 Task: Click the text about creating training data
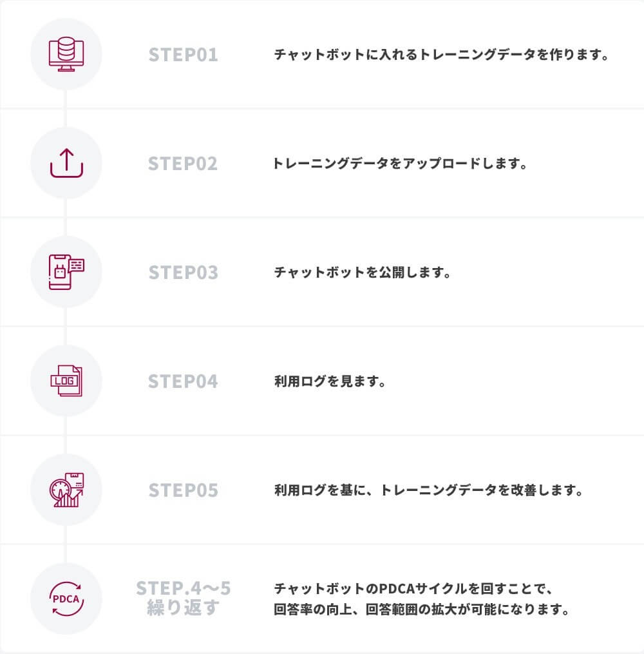pyautogui.click(x=442, y=55)
